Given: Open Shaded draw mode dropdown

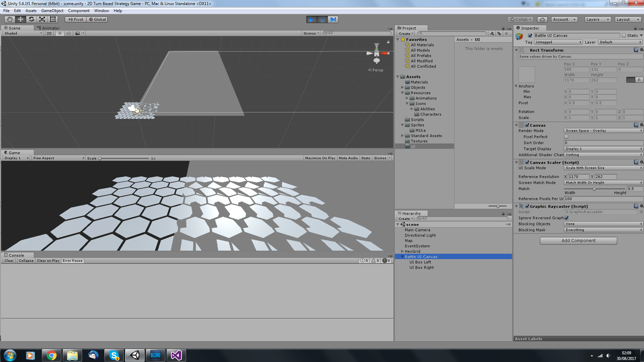Looking at the screenshot, I should (x=23, y=33).
